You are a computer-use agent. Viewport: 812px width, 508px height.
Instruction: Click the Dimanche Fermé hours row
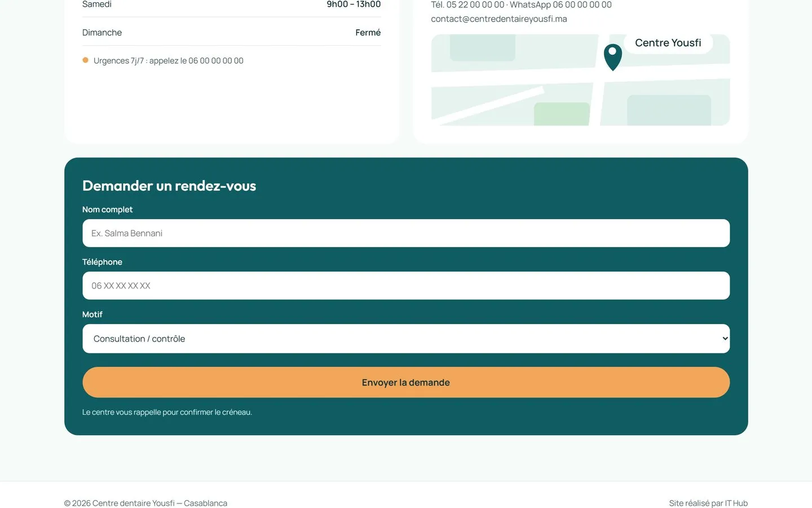point(231,32)
